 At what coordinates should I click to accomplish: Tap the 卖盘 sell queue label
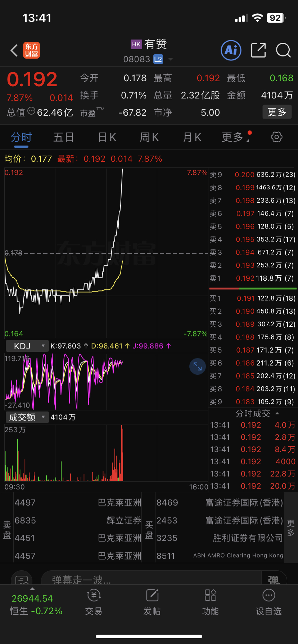point(7,530)
